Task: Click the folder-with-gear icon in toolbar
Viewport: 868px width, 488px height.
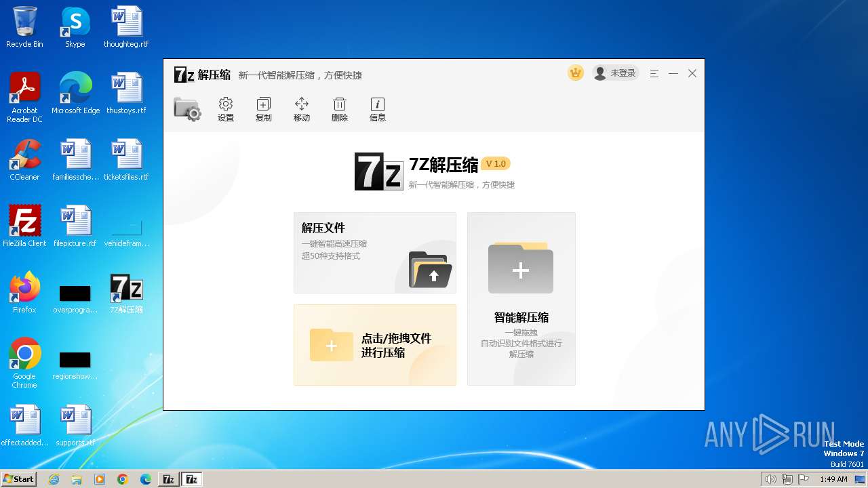Action: [x=187, y=109]
